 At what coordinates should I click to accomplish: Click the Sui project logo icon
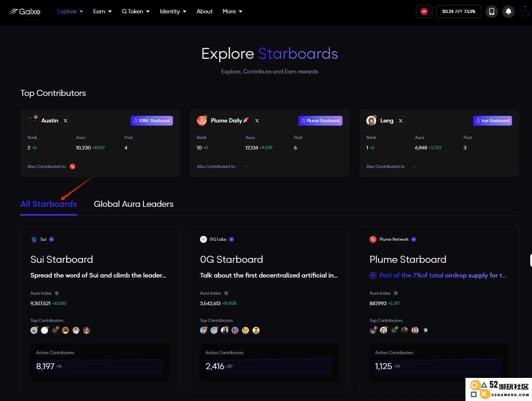click(x=34, y=239)
